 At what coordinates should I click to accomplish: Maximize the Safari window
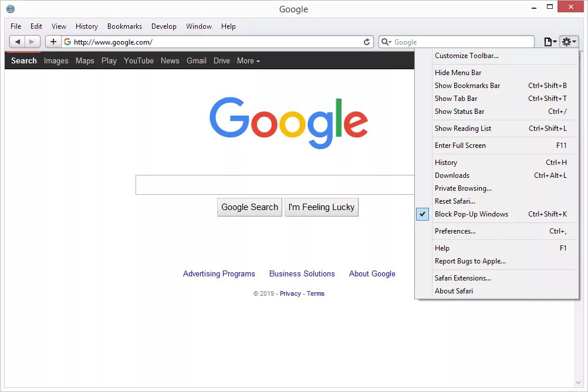click(550, 7)
